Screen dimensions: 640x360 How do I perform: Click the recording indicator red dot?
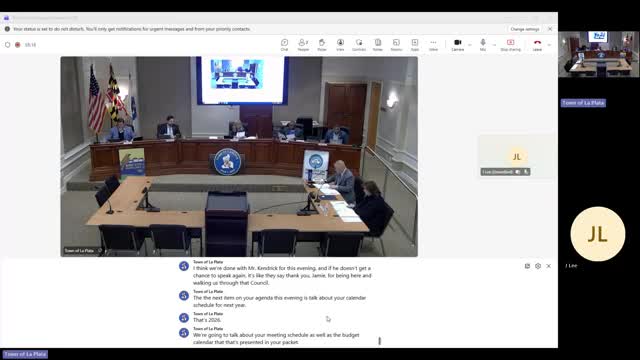[x=18, y=45]
